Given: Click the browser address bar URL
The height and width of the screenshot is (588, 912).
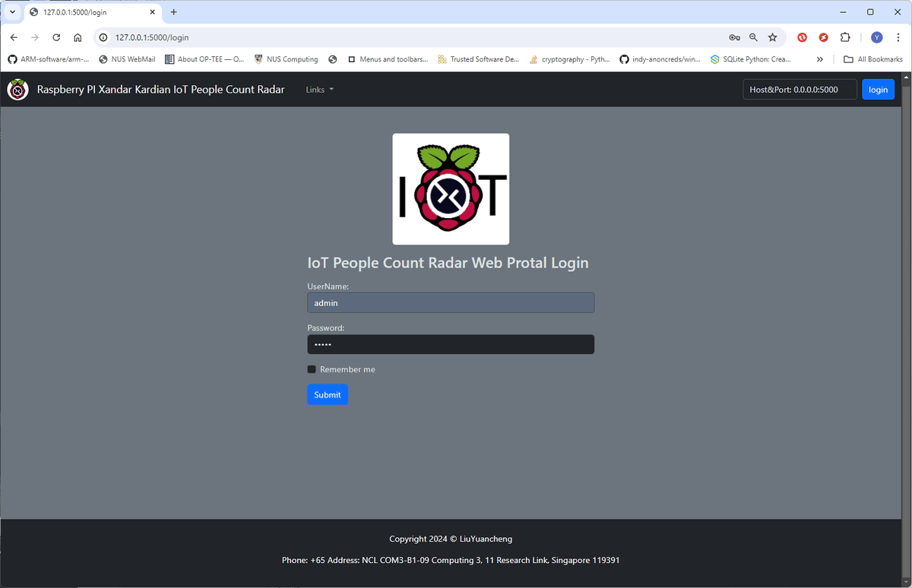Looking at the screenshot, I should coord(152,37).
